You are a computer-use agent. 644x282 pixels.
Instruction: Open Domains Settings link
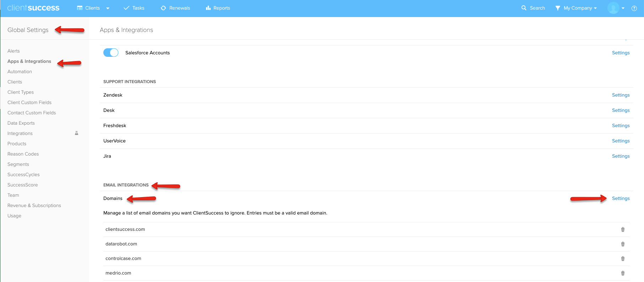tap(621, 198)
